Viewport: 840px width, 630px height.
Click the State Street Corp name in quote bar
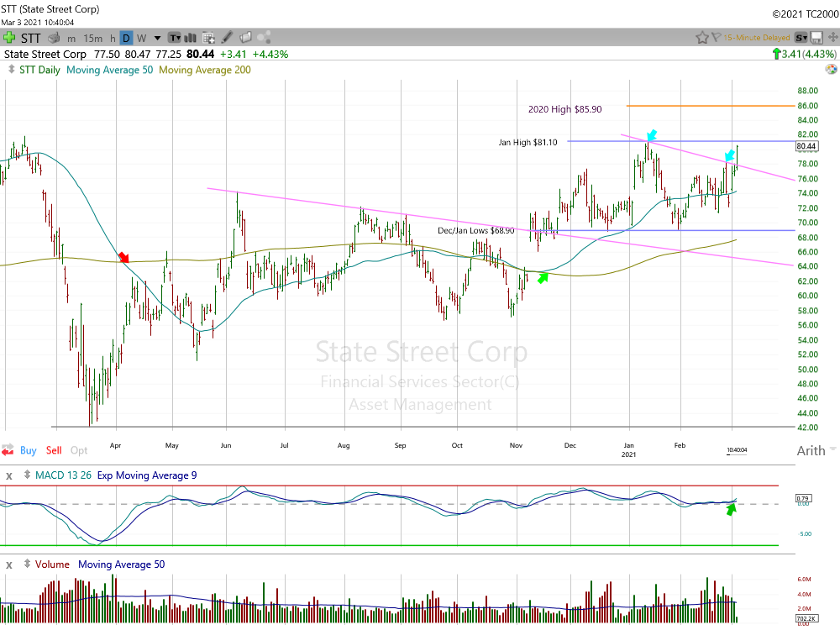coord(45,54)
